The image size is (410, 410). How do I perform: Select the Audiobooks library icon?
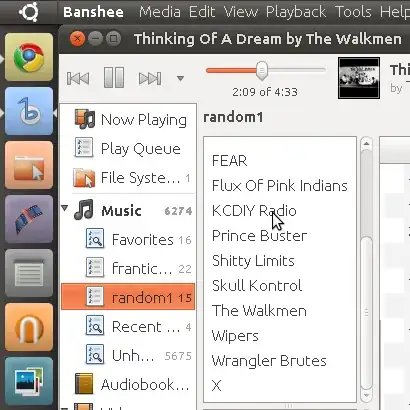pos(84,384)
